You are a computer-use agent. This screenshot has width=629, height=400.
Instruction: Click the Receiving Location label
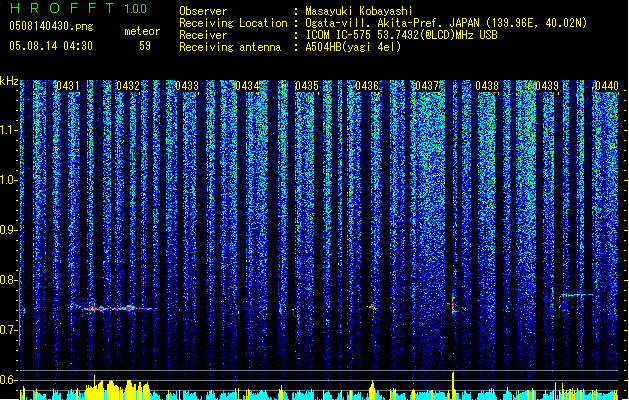[x=233, y=23]
